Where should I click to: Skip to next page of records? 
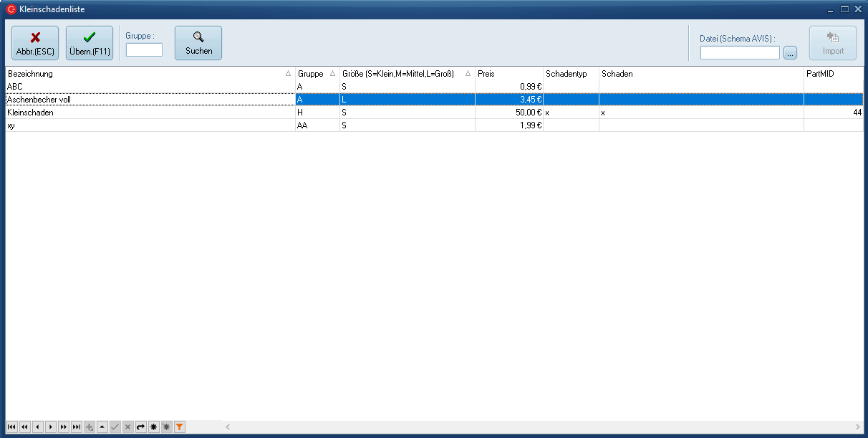point(63,427)
